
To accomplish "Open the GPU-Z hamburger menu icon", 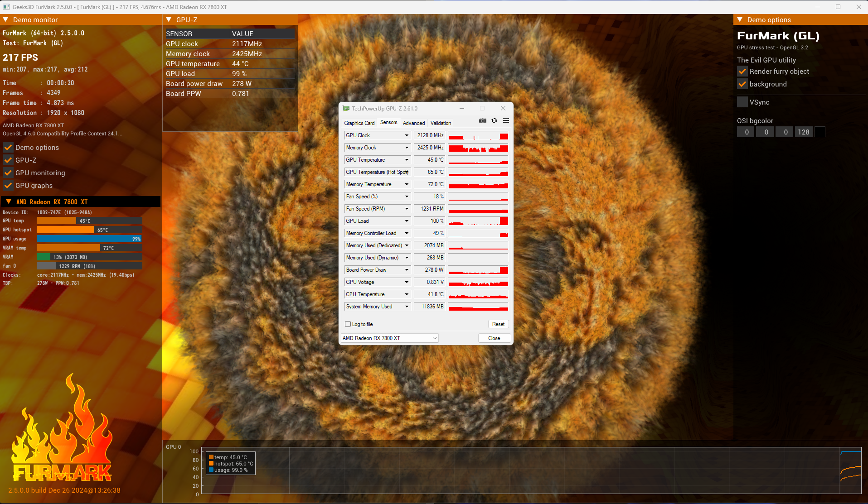I will pos(506,120).
